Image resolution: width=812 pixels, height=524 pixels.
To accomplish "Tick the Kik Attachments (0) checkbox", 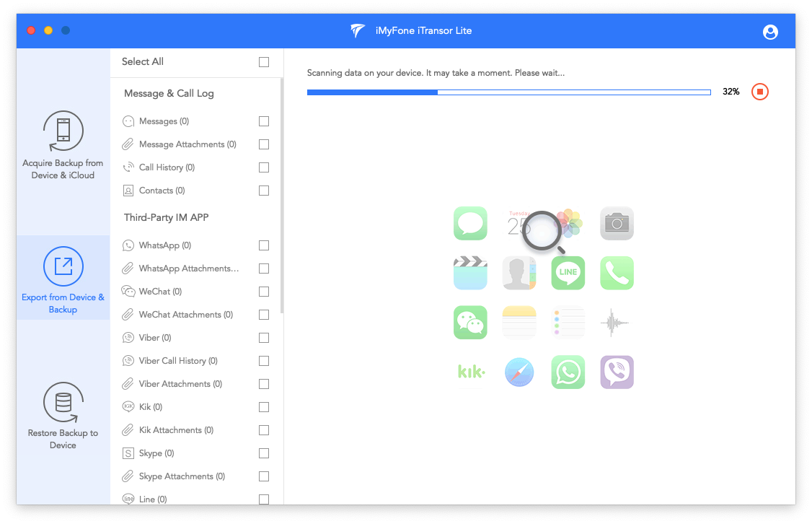I will click(264, 430).
